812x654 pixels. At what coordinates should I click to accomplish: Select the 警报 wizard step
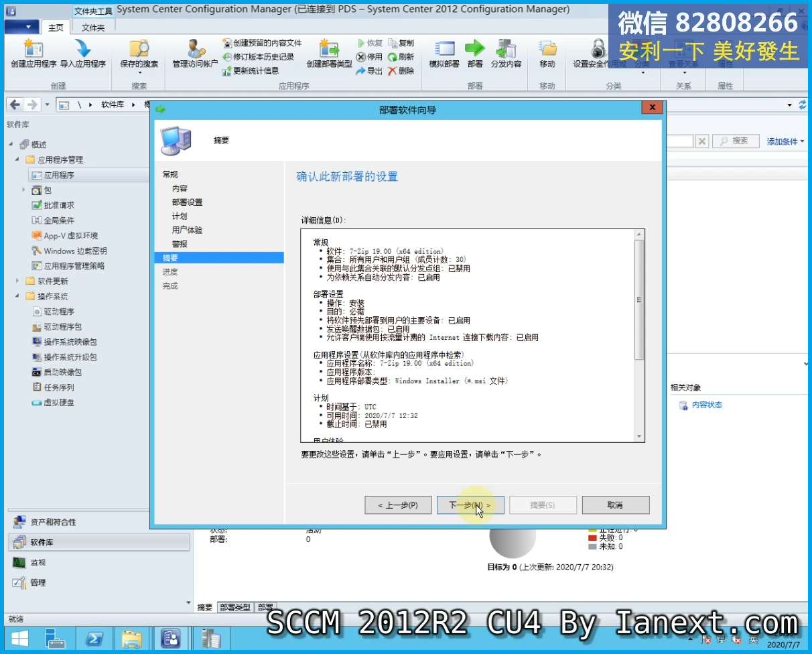180,244
